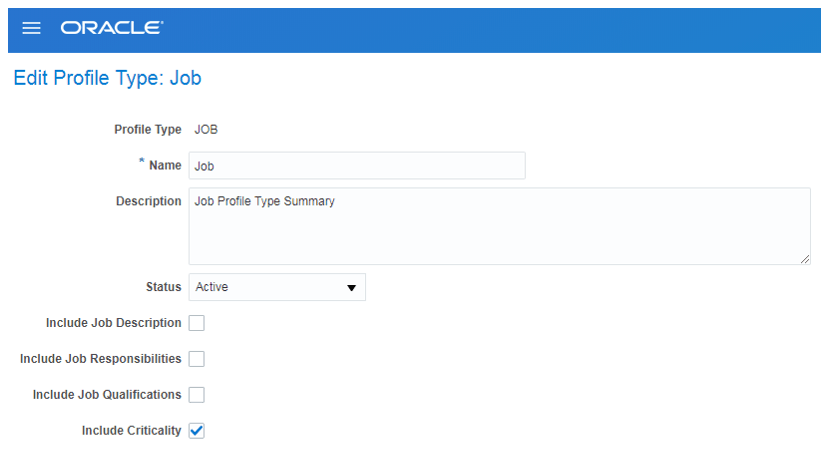Enable the Include Job Responsibilities checkbox
This screenshot has width=827, height=455.
[197, 359]
